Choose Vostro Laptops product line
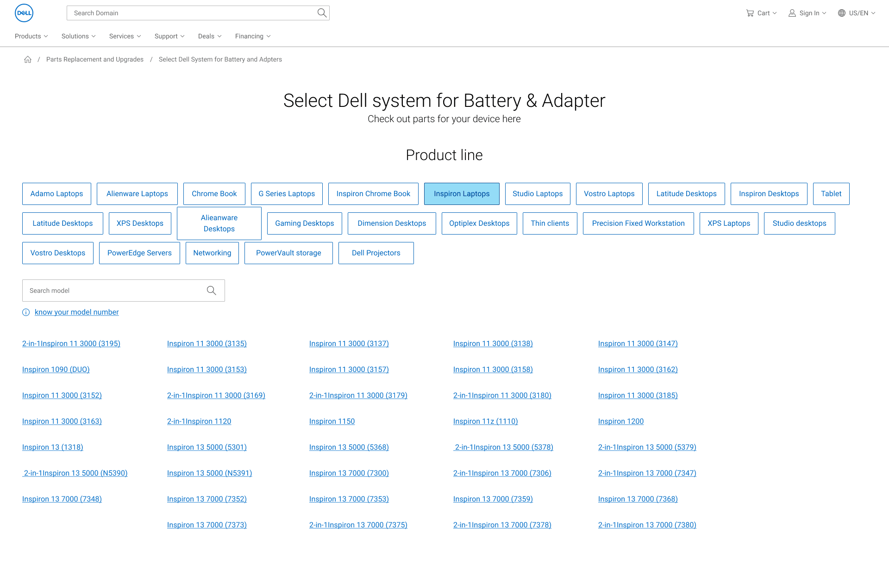Image resolution: width=889 pixels, height=588 pixels. (609, 194)
